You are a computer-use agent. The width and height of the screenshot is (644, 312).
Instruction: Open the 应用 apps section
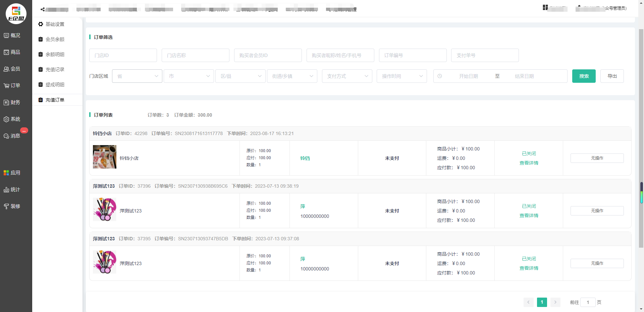coord(12,173)
